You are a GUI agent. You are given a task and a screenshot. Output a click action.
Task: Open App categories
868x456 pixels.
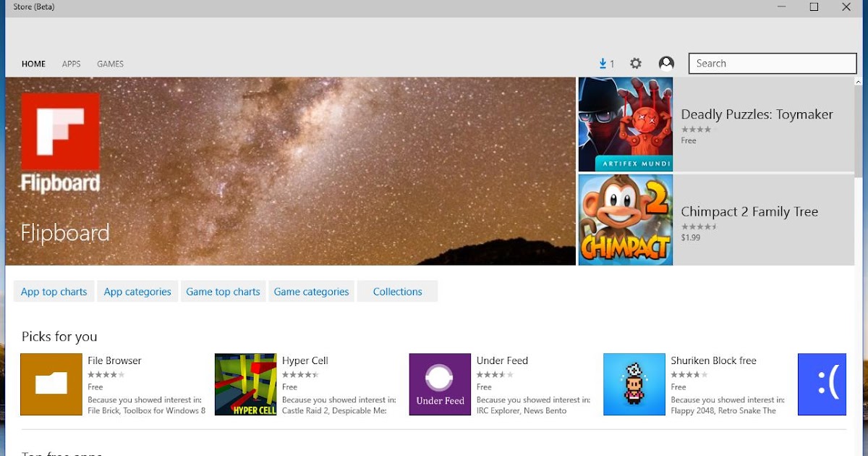coord(137,292)
